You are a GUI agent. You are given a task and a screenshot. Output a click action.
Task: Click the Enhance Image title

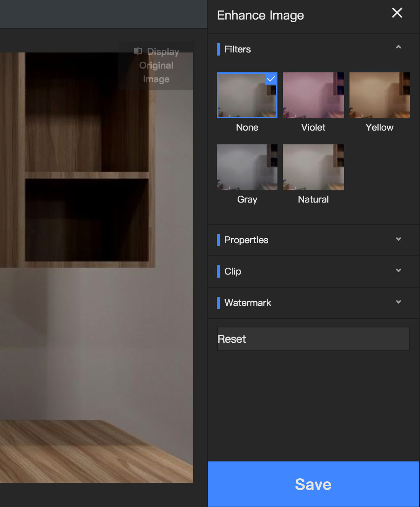[x=260, y=15]
